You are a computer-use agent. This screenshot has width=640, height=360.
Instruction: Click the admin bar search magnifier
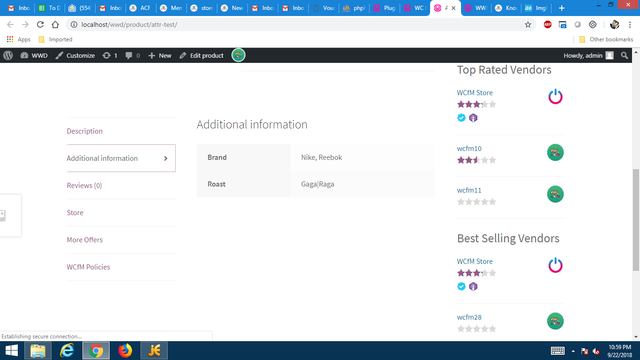pyautogui.click(x=624, y=56)
